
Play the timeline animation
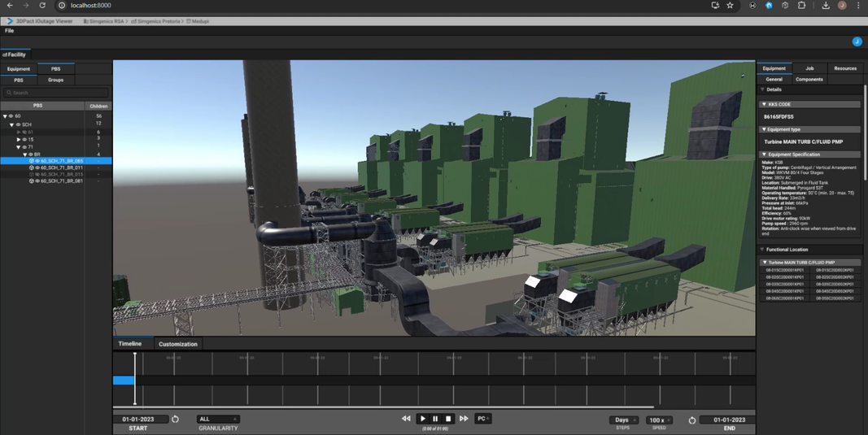coord(422,419)
